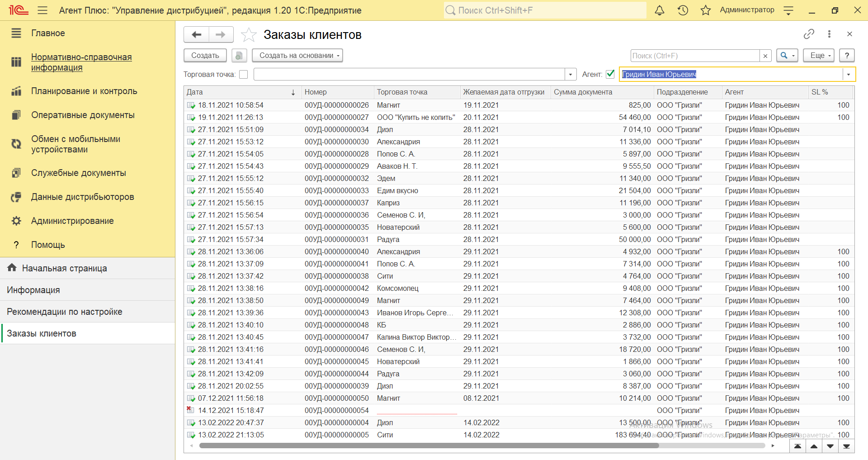Viewport: 868px width, 460px height.
Task: Click the horizontal scrollbar of the table
Action: click(429, 446)
